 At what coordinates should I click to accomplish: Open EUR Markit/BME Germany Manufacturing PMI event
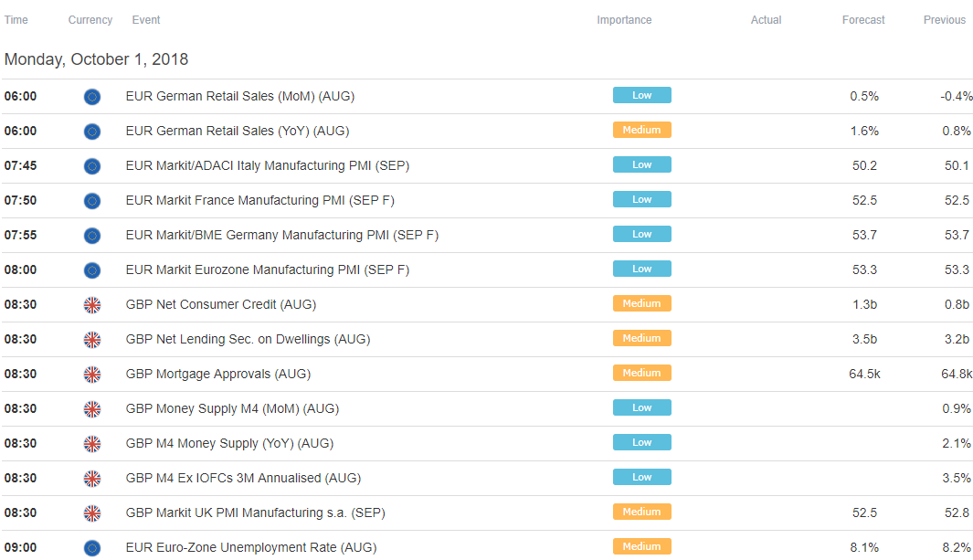[x=281, y=235]
